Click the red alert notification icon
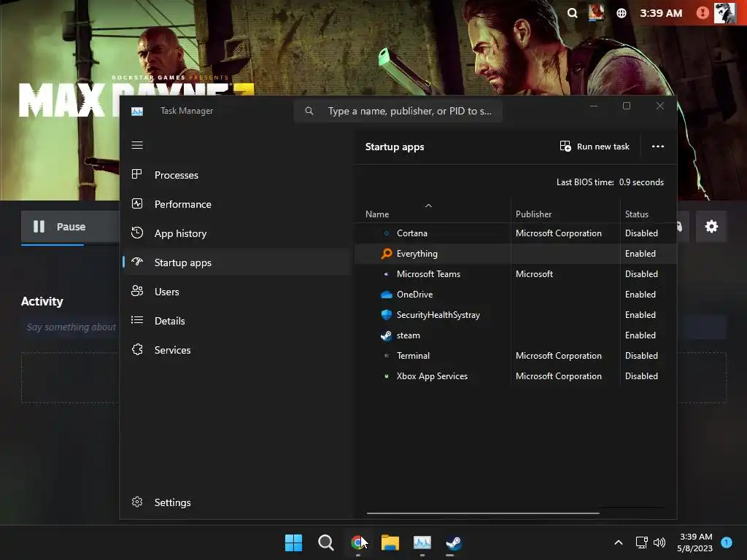This screenshot has width=747, height=560. pyautogui.click(x=703, y=13)
